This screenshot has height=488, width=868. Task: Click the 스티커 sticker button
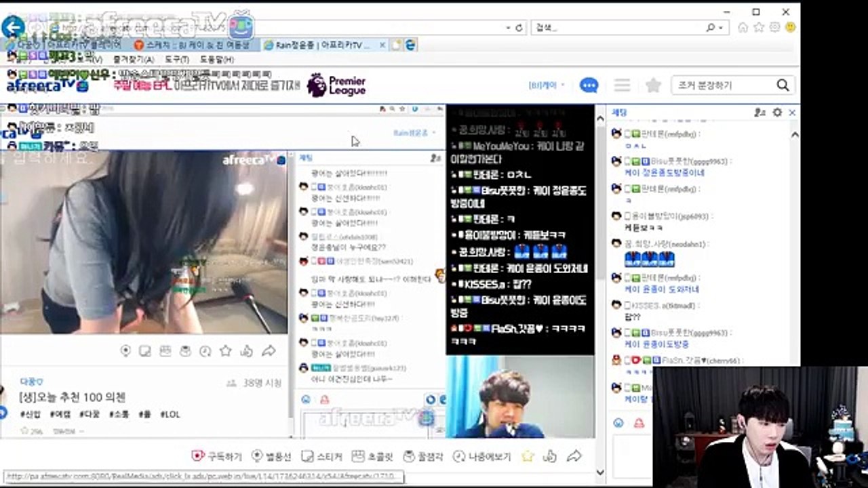click(321, 456)
